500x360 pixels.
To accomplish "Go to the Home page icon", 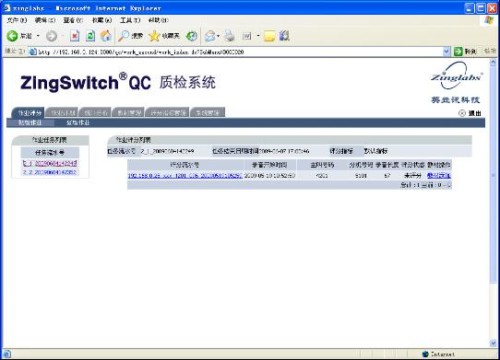I will 106,36.
